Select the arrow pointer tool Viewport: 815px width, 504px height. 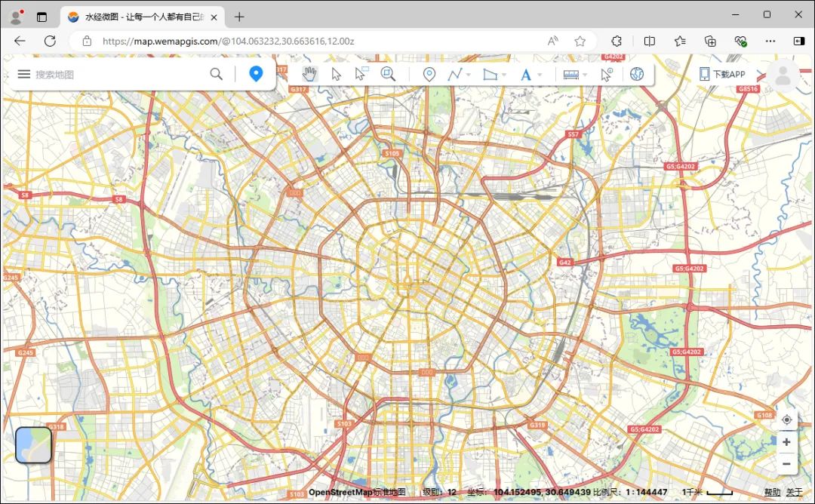click(337, 74)
